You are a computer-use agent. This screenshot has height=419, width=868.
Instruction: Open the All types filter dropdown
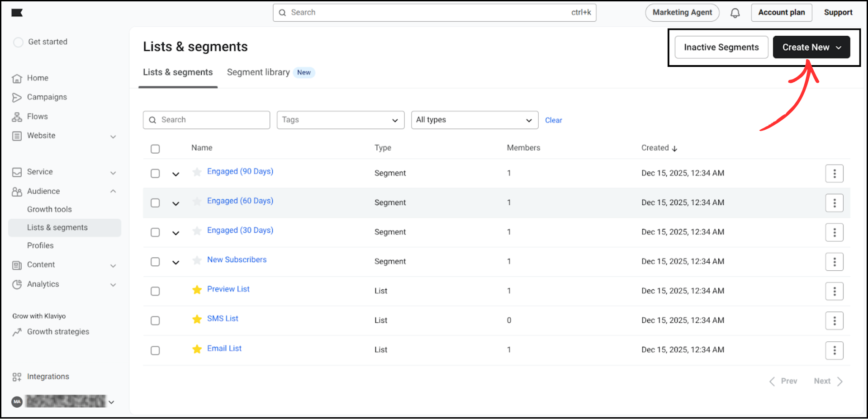pyautogui.click(x=474, y=120)
